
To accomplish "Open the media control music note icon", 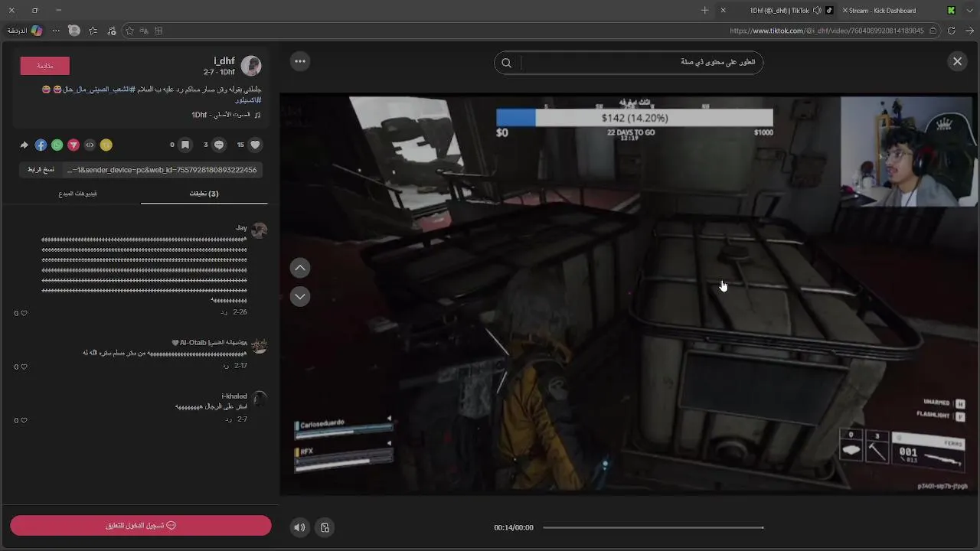I will coord(112,31).
